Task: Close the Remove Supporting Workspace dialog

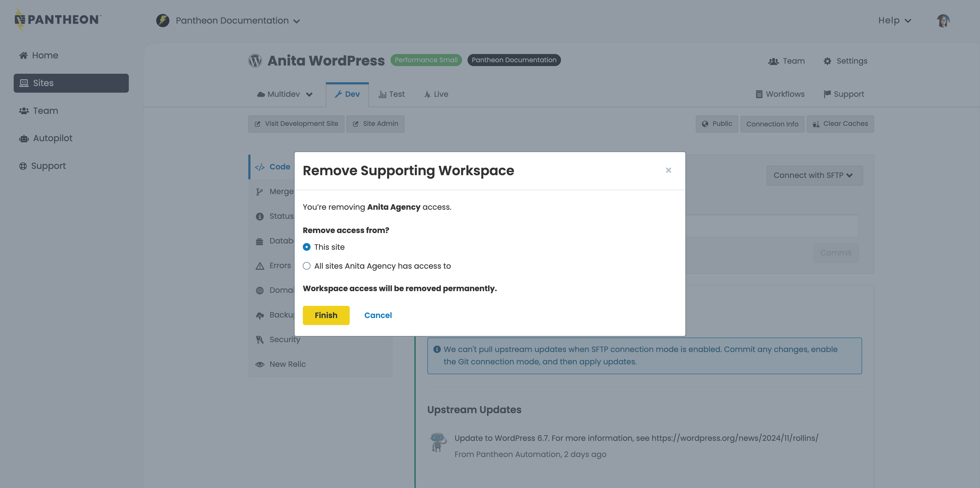Action: 668,170
